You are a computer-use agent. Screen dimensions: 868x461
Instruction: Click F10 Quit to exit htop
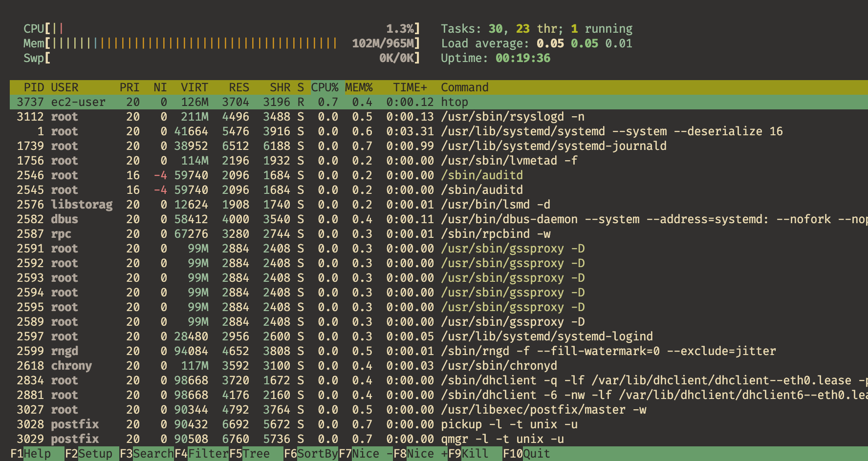tap(526, 454)
